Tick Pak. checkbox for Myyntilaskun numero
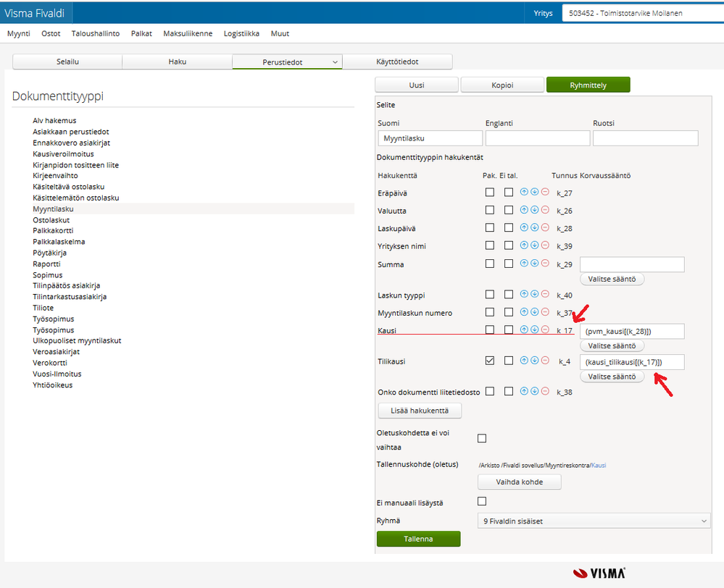724x588 pixels. click(x=490, y=312)
